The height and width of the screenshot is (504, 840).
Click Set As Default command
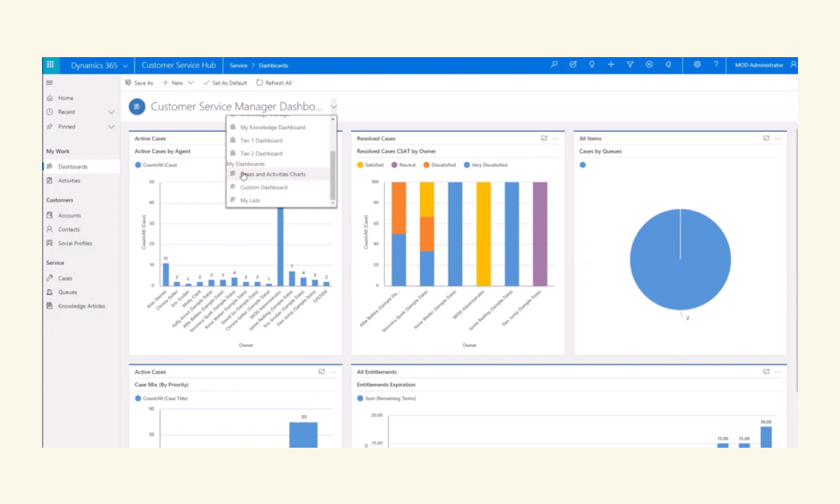click(225, 83)
